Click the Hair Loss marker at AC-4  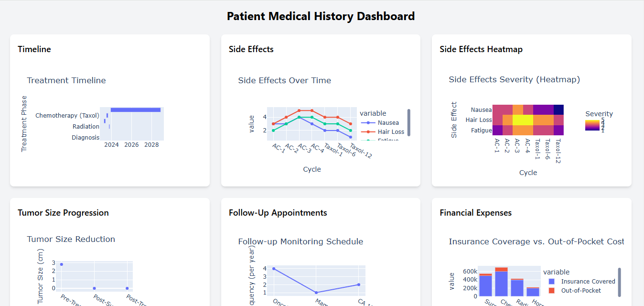click(x=312, y=110)
